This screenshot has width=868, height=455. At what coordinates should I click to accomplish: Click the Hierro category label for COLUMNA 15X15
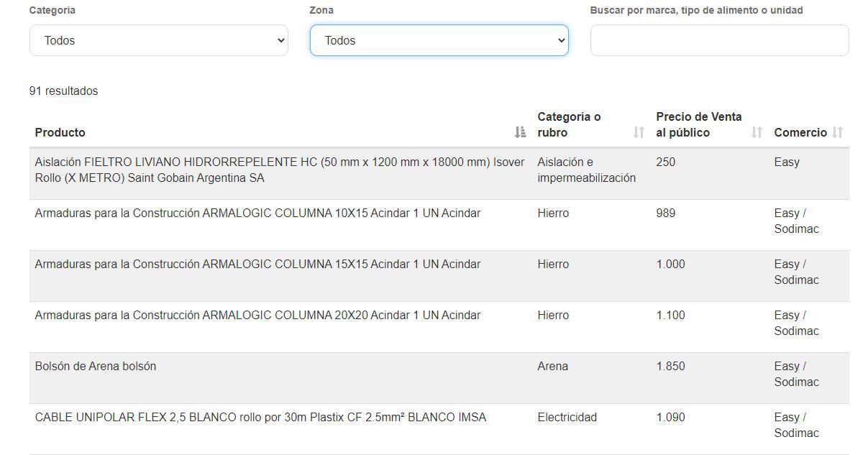554,264
